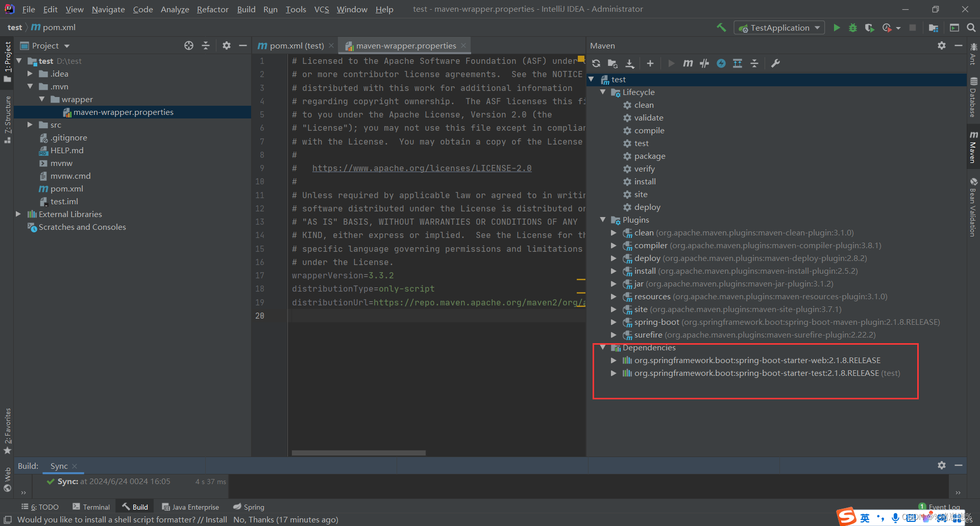The image size is (980, 526).
Task: Click Install shell script formatter notification
Action: point(216,519)
